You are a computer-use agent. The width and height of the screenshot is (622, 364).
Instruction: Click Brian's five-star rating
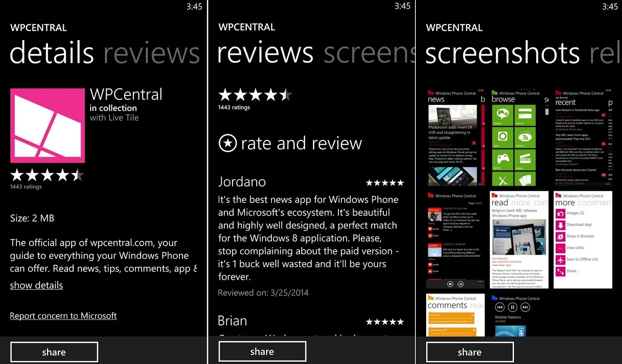[385, 322]
